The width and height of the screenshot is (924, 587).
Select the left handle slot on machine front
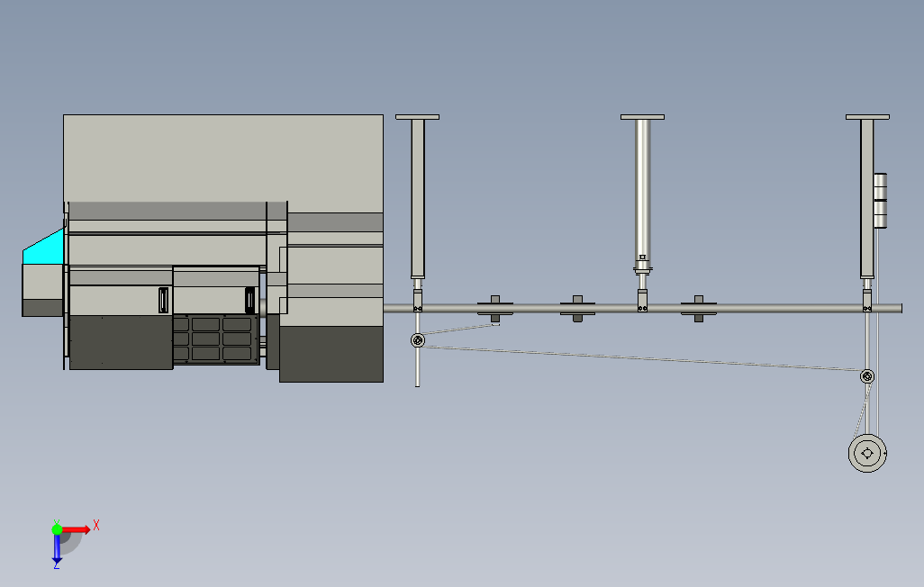coord(163,300)
